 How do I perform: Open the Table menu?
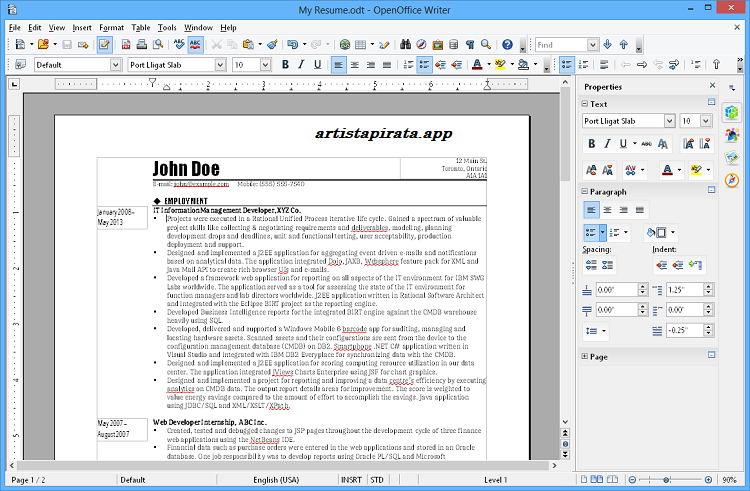click(141, 27)
